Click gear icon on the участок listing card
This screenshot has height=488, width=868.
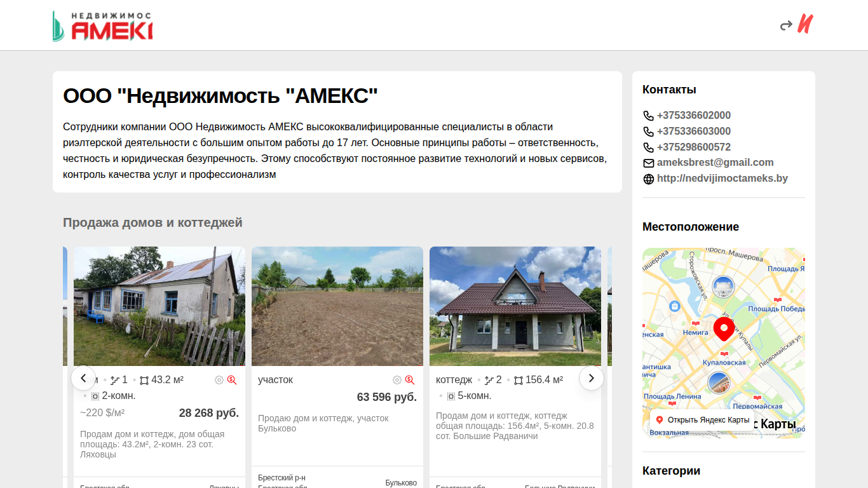tap(397, 380)
